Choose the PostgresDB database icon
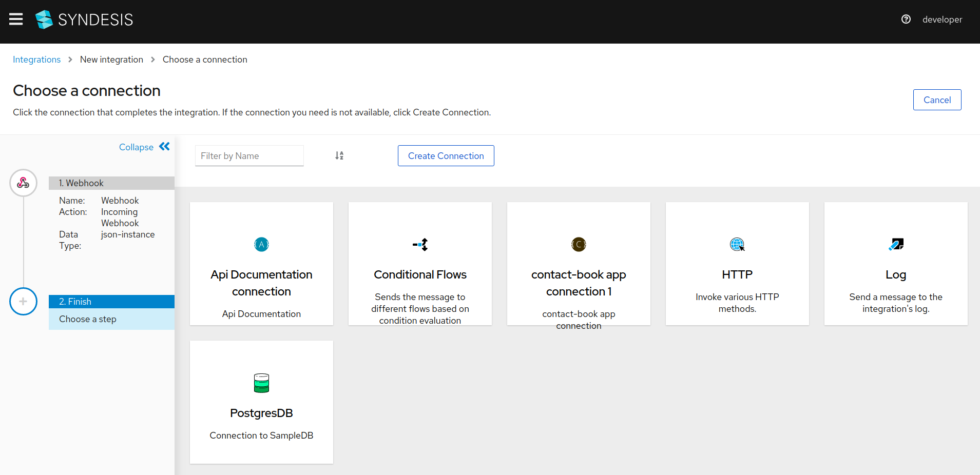The height and width of the screenshot is (475, 980). point(261,383)
